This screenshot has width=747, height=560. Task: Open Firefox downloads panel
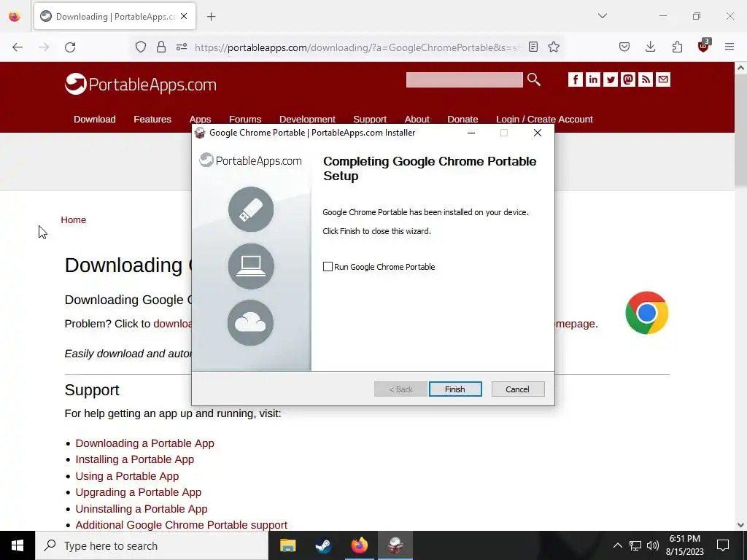point(650,47)
